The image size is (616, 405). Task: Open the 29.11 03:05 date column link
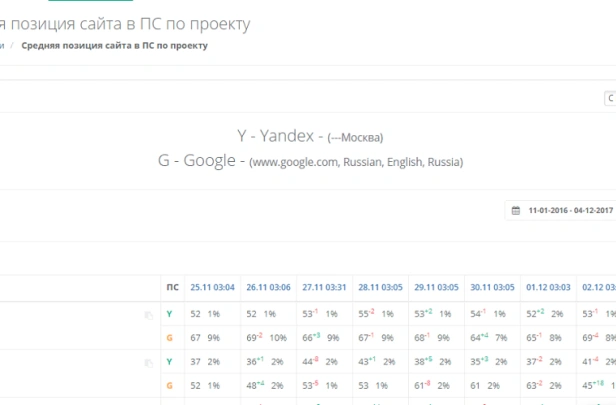click(x=436, y=288)
